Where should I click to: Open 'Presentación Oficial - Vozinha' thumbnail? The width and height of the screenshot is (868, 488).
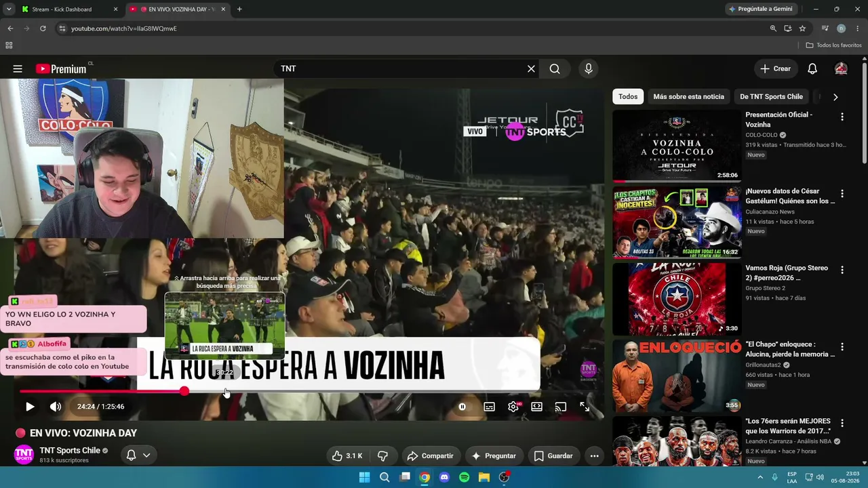pyautogui.click(x=677, y=146)
